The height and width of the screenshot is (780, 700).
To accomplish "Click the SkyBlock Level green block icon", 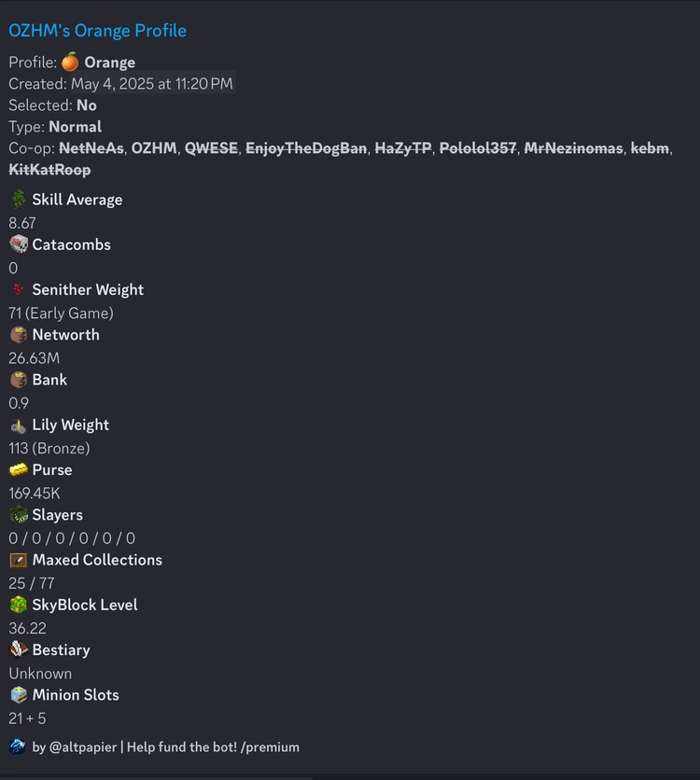I will [19, 605].
